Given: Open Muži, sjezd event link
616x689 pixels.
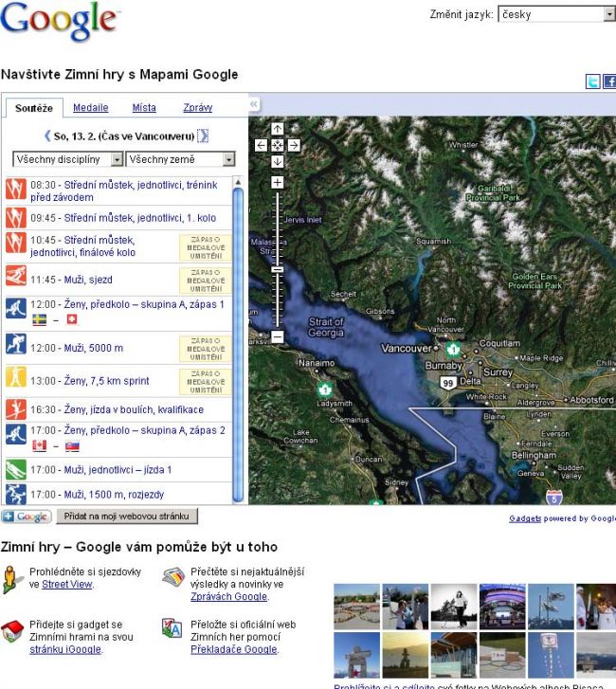Looking at the screenshot, I should pos(88,280).
